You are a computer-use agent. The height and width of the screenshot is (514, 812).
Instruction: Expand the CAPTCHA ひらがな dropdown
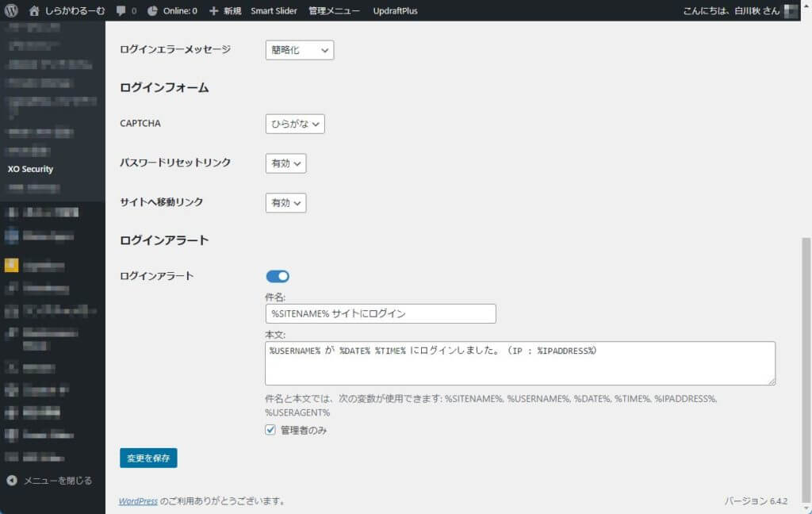(x=294, y=124)
